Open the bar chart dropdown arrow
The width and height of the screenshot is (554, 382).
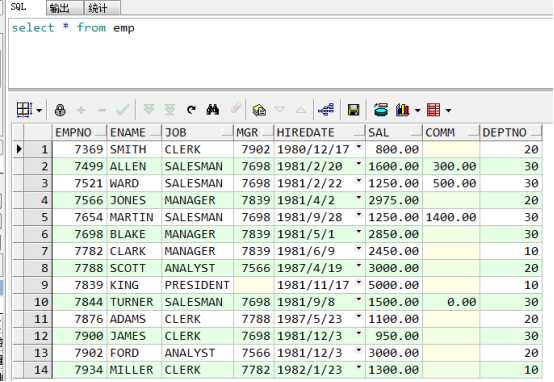[417, 111]
